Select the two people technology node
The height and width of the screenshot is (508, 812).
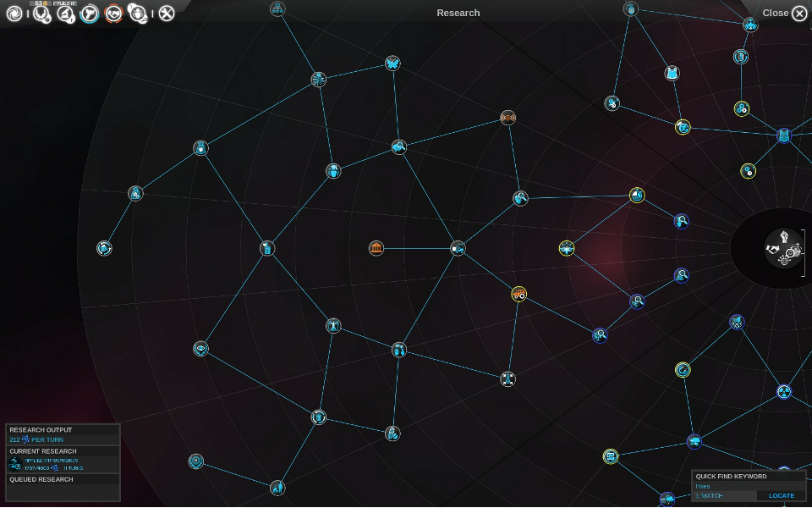click(398, 350)
